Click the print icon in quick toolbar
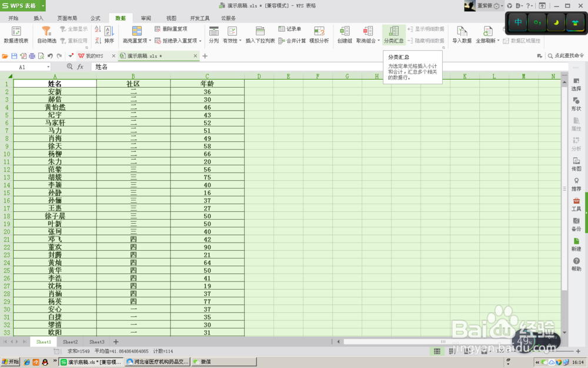Screen dimensions: 588x368 point(32,56)
